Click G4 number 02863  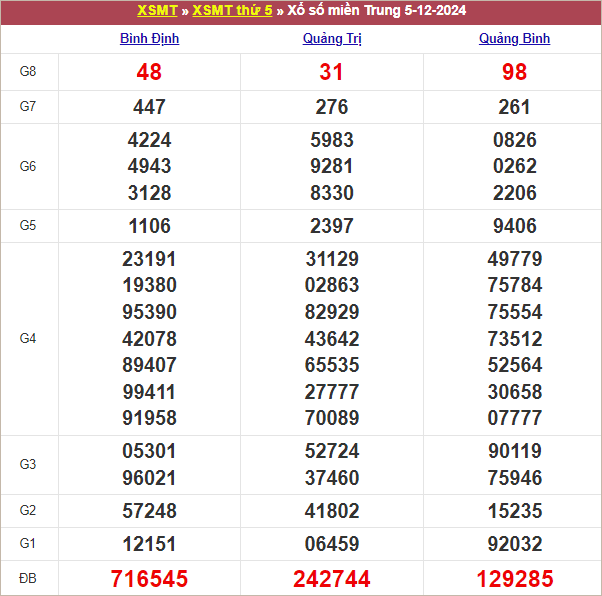click(332, 285)
